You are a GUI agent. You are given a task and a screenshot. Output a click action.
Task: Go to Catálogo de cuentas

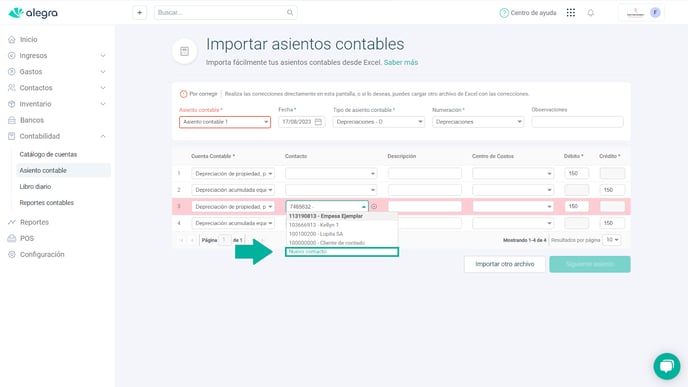click(48, 154)
